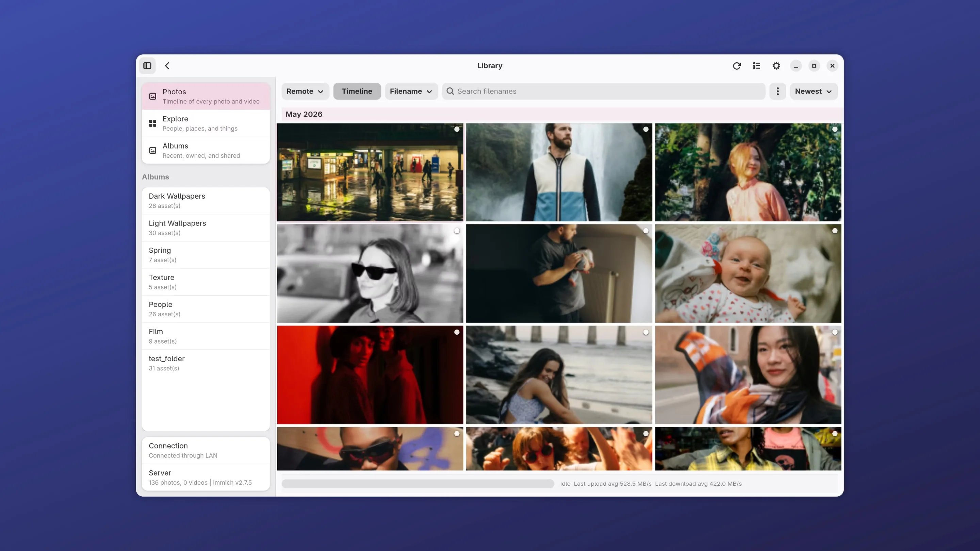Open the man at waterfall thumbnail

(x=559, y=172)
